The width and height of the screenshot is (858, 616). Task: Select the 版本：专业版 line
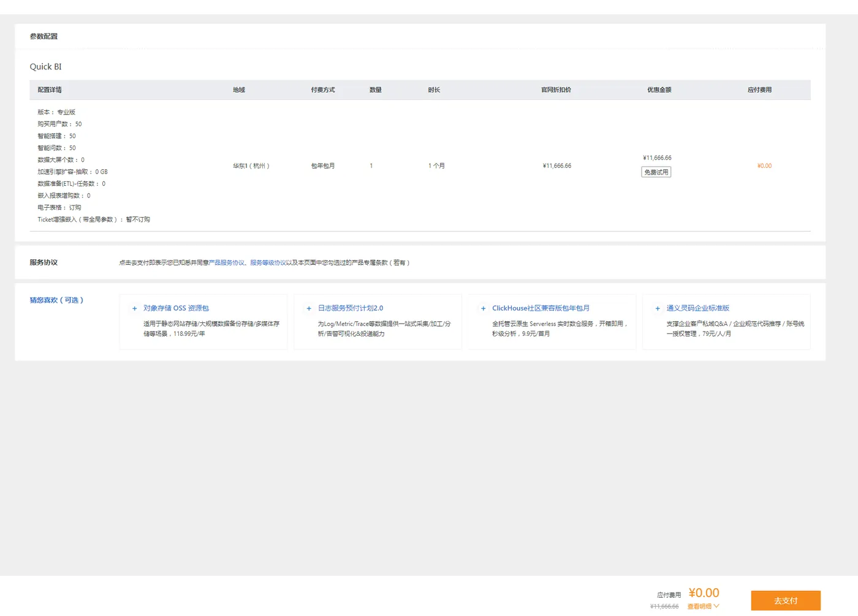click(x=56, y=112)
